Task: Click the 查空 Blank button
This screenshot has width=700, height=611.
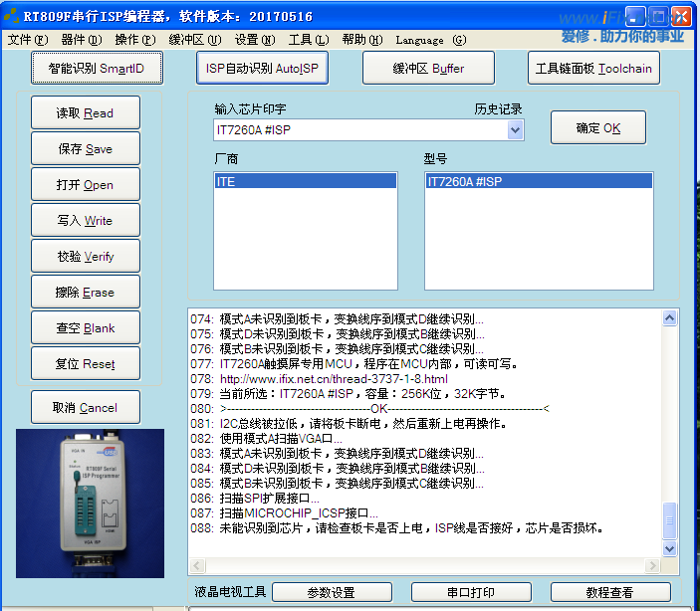Action: click(x=86, y=327)
